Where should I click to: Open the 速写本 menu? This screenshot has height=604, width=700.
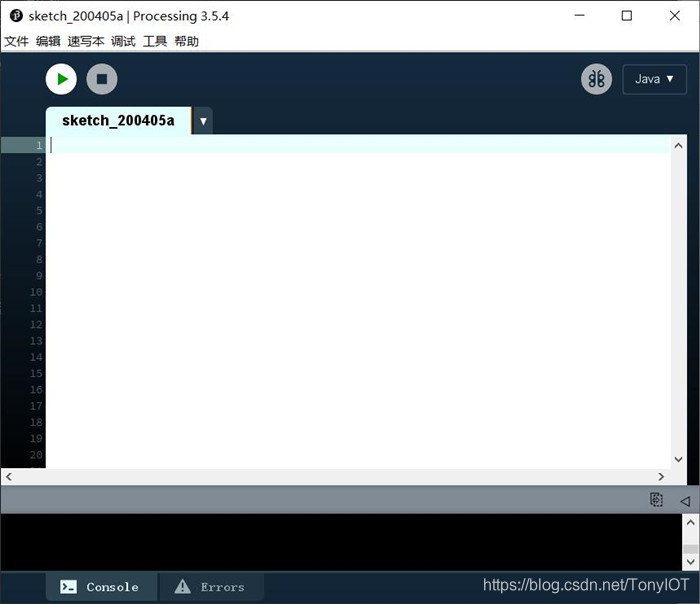pos(86,42)
